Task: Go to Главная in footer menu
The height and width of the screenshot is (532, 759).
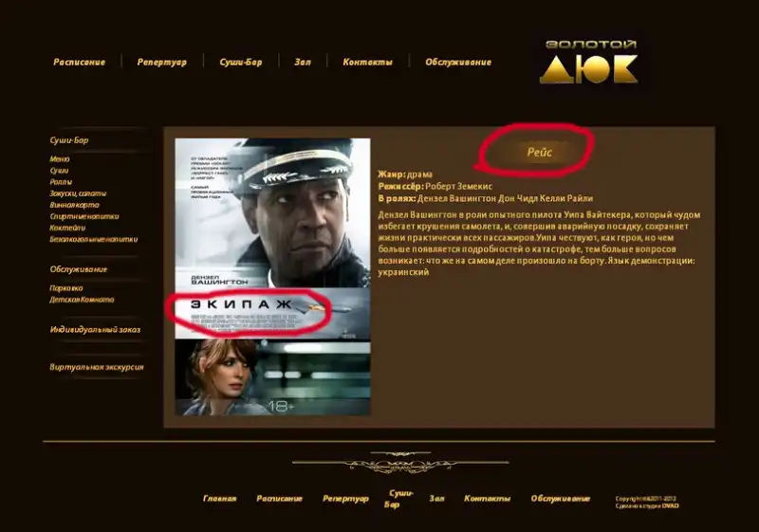Action: (220, 499)
